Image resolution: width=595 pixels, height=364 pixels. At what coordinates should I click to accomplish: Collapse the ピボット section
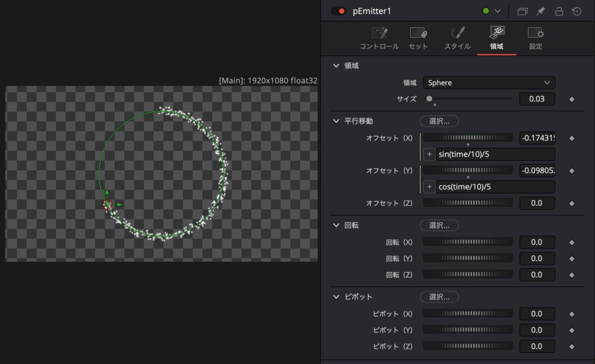pyautogui.click(x=336, y=297)
